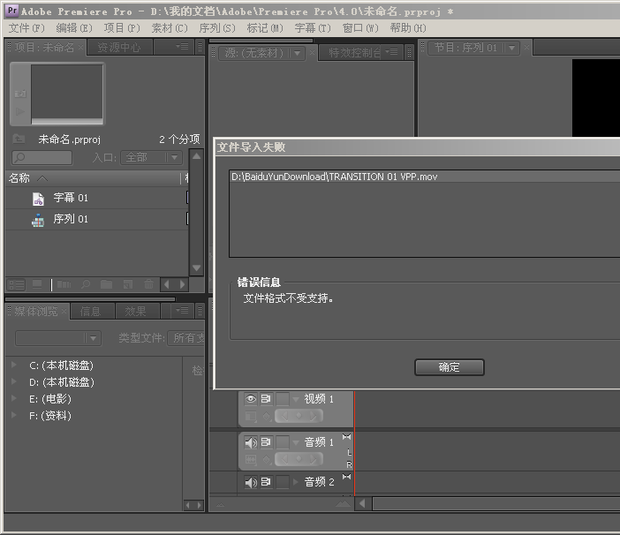Open the 标记(M) menu

(x=265, y=28)
